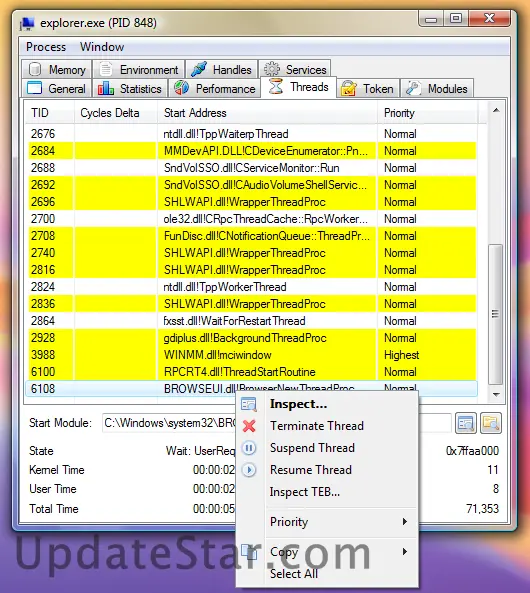Viewport: 530px width, 593px height.
Task: Switch to the Environment tab
Action: (x=138, y=70)
